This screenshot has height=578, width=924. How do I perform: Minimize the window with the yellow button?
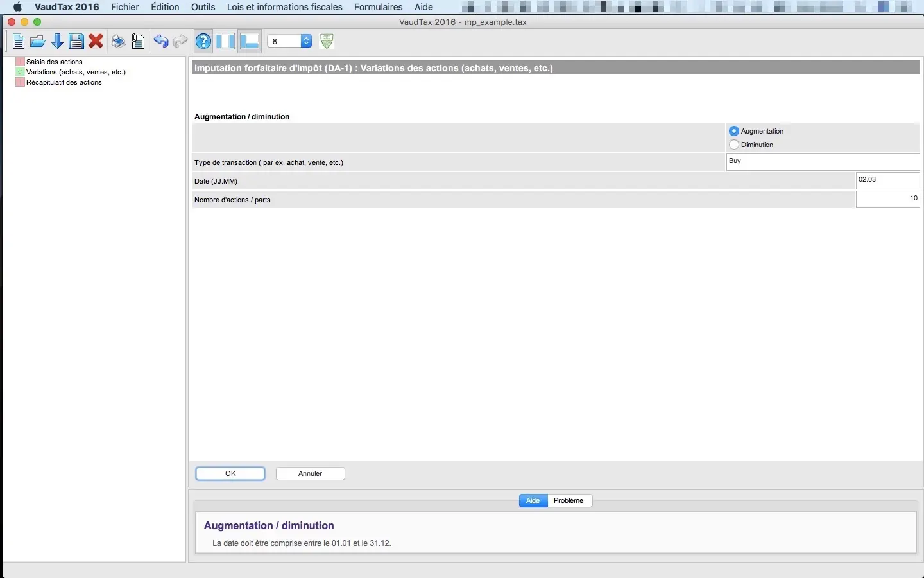tap(24, 22)
